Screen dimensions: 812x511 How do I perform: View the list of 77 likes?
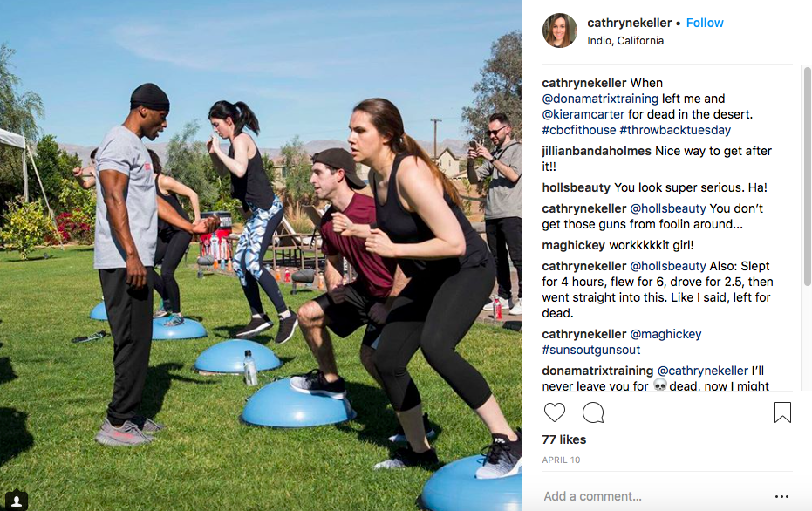[x=564, y=439]
